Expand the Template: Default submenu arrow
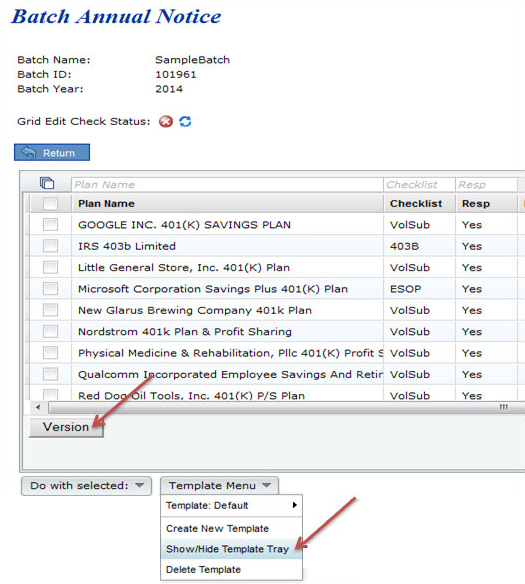The image size is (525, 584). point(295,505)
